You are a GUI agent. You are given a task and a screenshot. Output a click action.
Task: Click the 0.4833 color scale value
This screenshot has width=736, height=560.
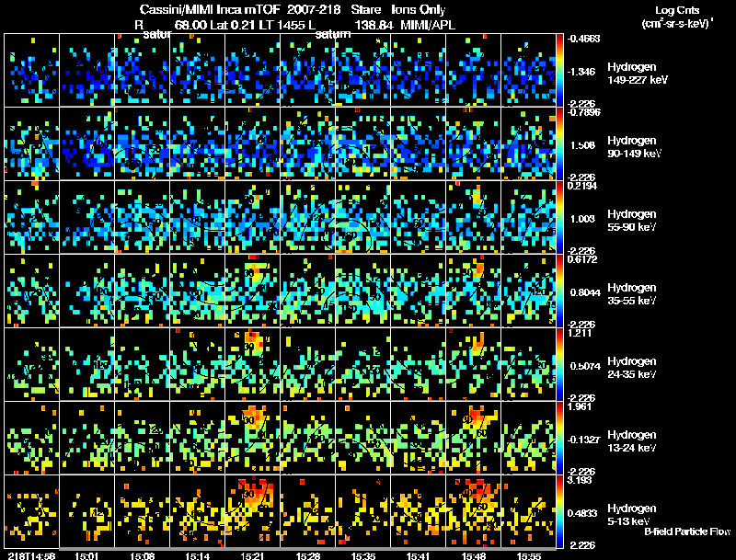[582, 514]
